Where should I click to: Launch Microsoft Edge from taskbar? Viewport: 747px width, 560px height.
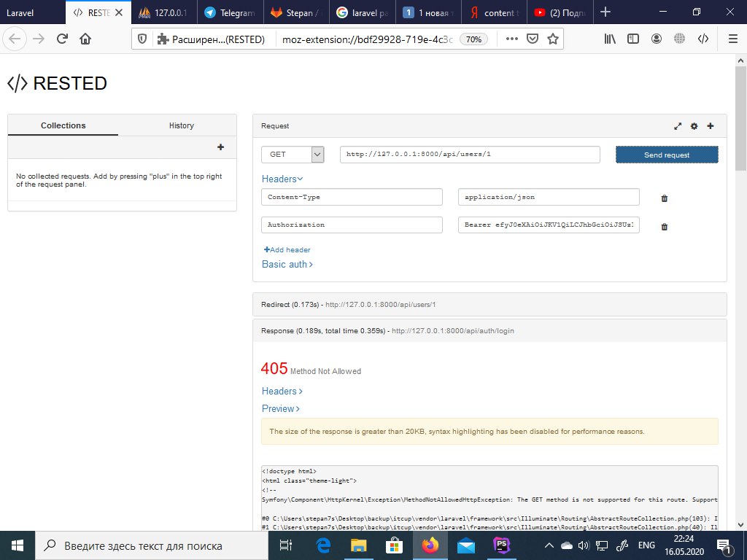coord(323,545)
